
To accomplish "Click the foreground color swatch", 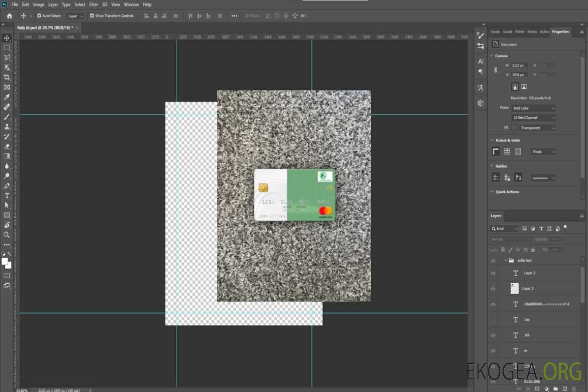I will 5,261.
